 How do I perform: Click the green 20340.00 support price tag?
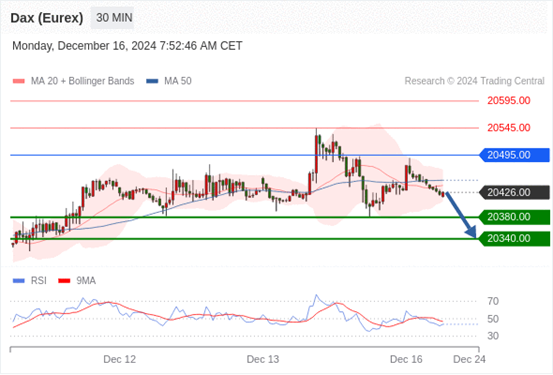pyautogui.click(x=514, y=239)
